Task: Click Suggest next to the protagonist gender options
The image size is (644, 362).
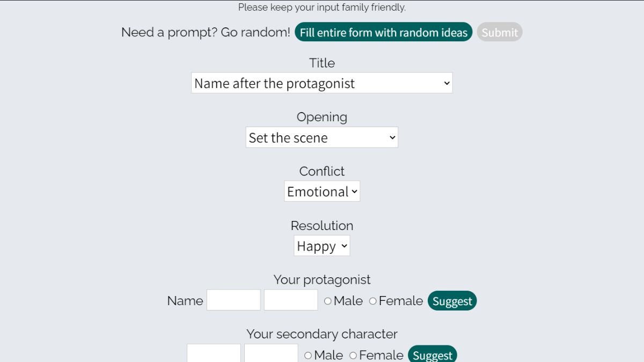Action: [452, 301]
